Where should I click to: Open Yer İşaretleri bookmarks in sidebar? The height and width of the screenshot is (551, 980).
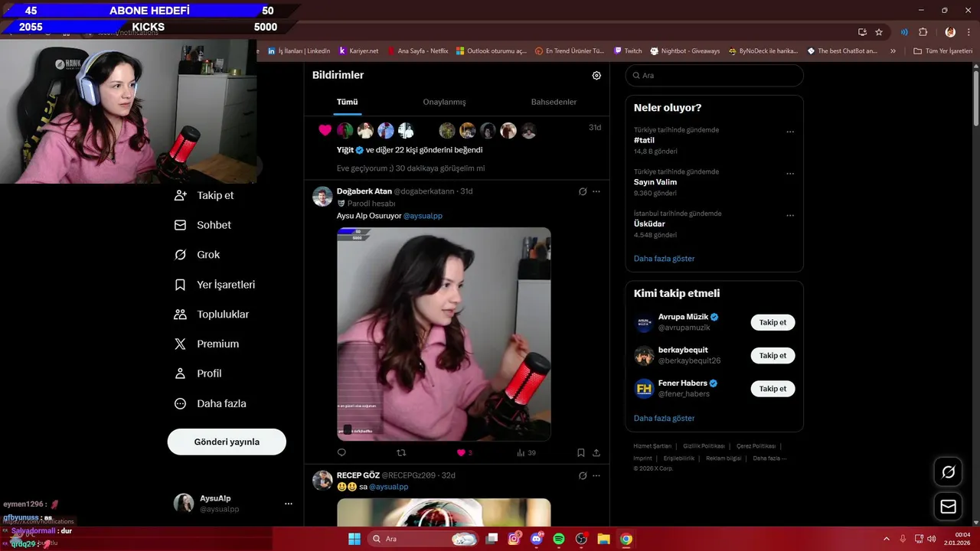[x=215, y=285]
